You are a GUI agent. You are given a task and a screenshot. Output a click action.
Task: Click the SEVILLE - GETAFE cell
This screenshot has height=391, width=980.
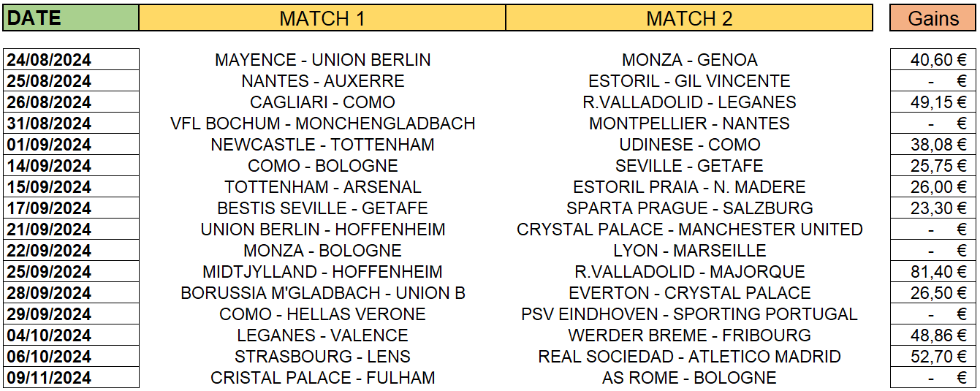(x=689, y=166)
